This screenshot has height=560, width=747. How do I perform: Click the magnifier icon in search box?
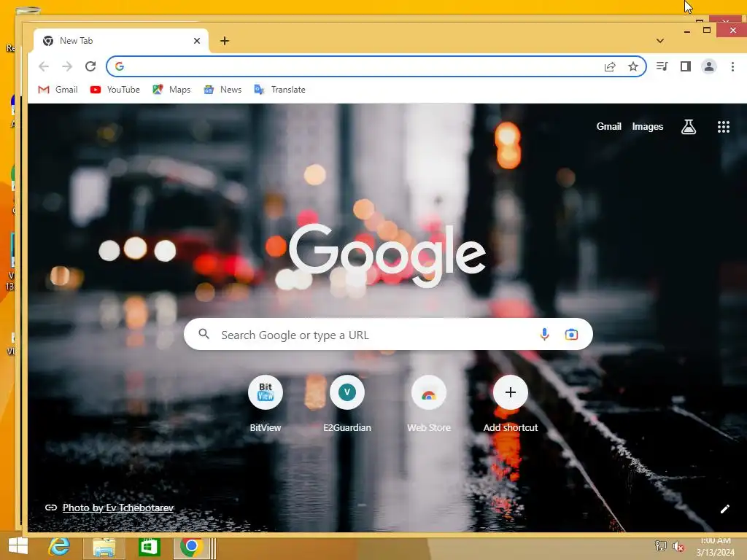[204, 334]
